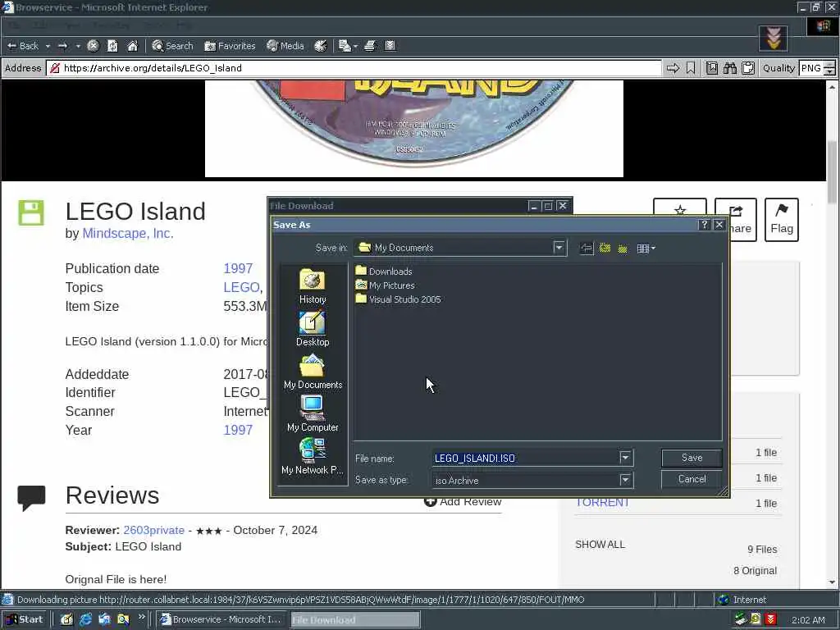
Task: Click the Save As help question mark button
Action: tap(704, 225)
